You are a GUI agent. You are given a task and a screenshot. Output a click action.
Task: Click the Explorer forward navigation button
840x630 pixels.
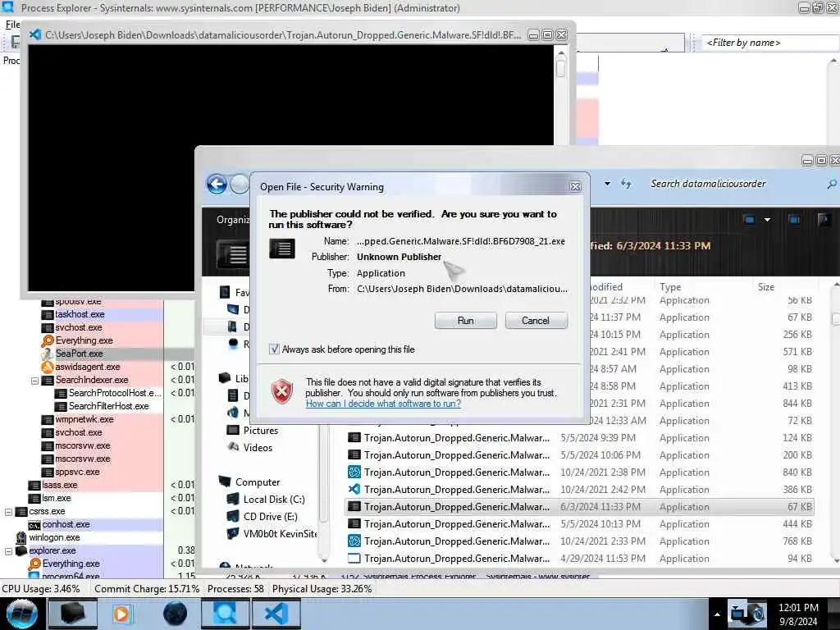click(x=239, y=185)
